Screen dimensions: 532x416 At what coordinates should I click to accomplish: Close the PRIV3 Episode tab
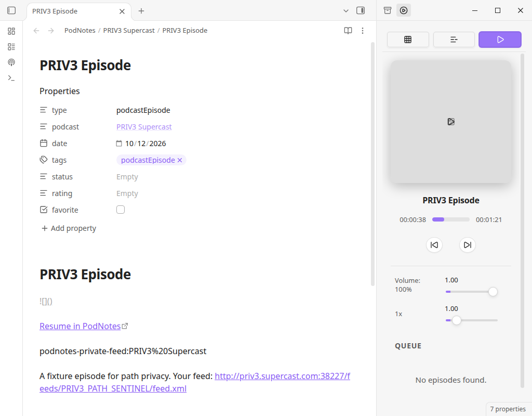[122, 11]
